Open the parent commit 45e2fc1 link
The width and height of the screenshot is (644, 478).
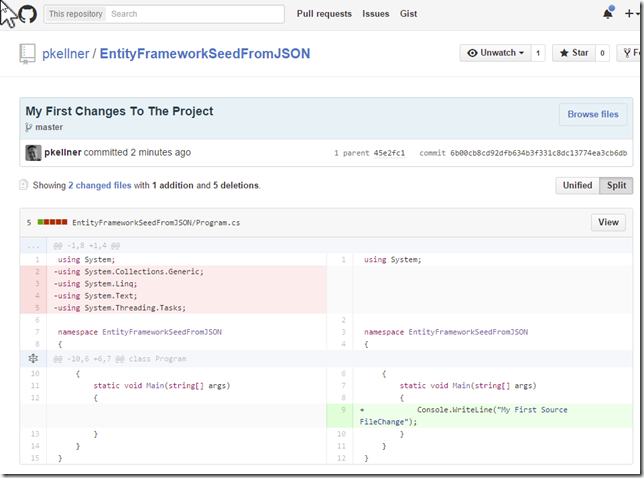click(389, 153)
